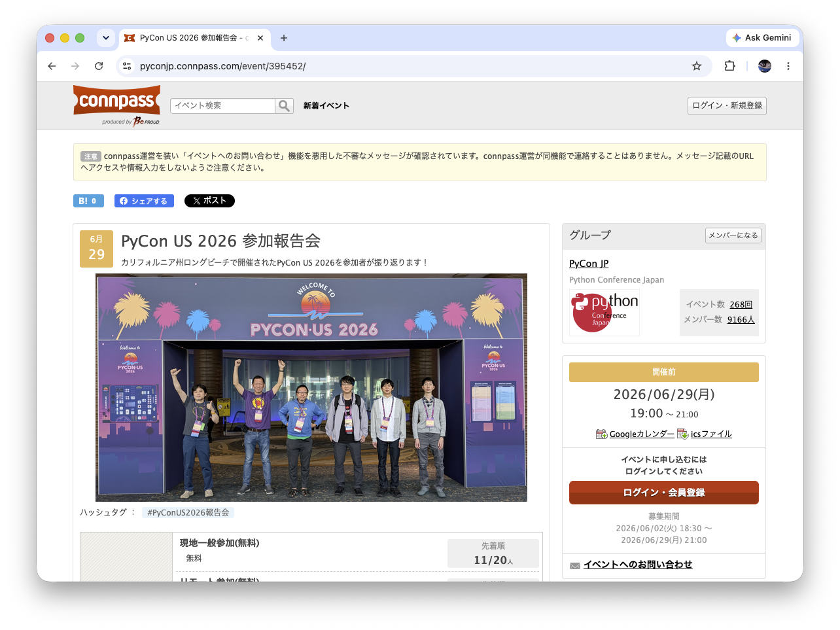
Task: Click the #PyConUS2026報告会 hashtag
Action: [x=188, y=513]
